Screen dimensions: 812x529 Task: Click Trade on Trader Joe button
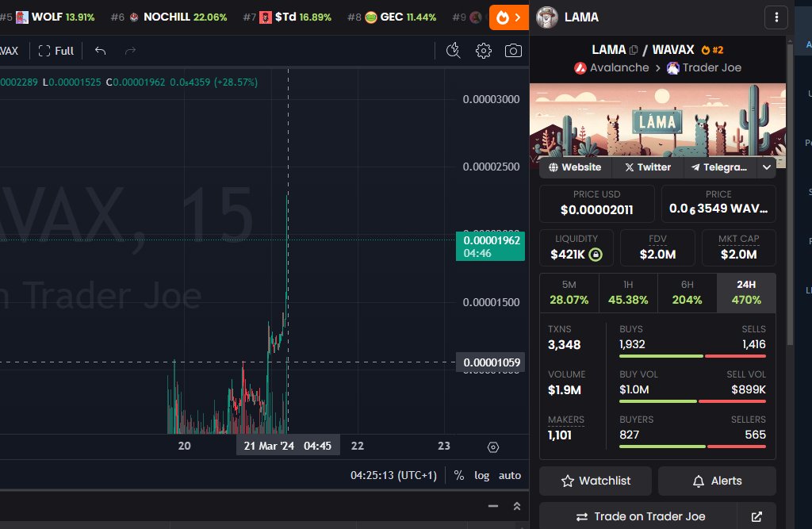pyautogui.click(x=638, y=516)
